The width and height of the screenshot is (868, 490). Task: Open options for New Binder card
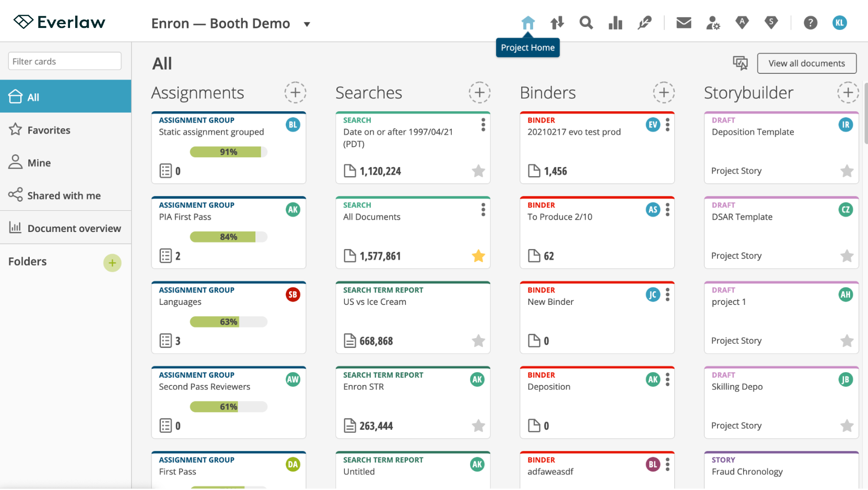(667, 294)
